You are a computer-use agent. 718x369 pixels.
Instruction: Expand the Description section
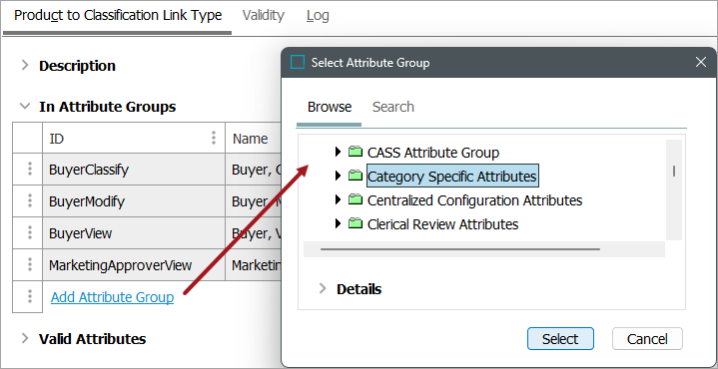[24, 65]
